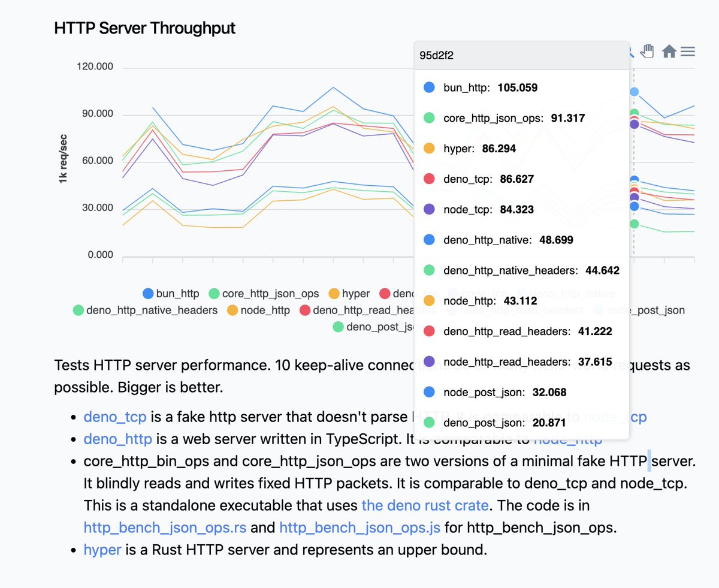This screenshot has width=719, height=588.
Task: Toggle core_http_json_ops series in legend
Action: tap(264, 294)
